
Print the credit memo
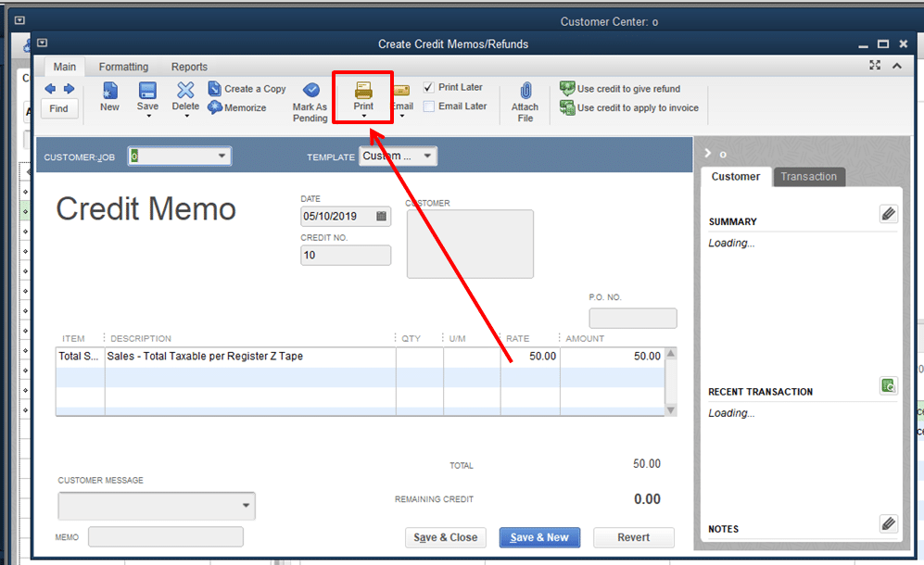(x=362, y=95)
